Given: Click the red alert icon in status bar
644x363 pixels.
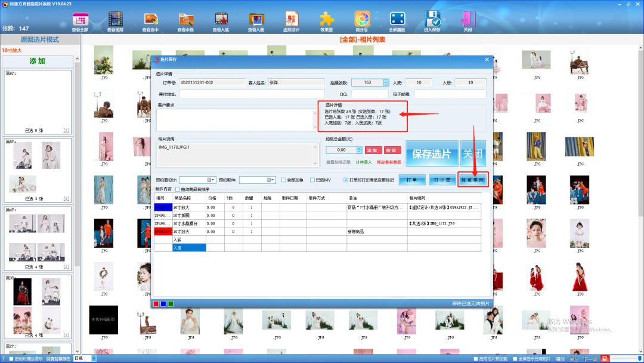Looking at the screenshot, I should [605, 359].
